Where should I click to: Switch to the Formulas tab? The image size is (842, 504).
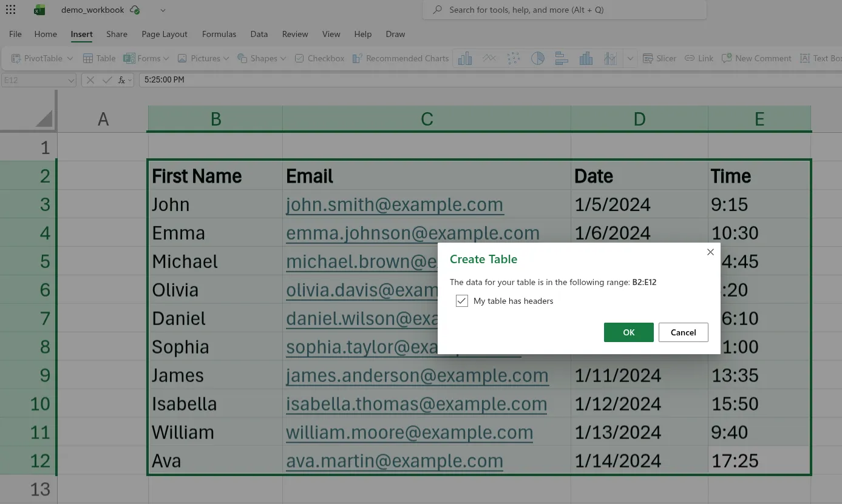click(219, 34)
